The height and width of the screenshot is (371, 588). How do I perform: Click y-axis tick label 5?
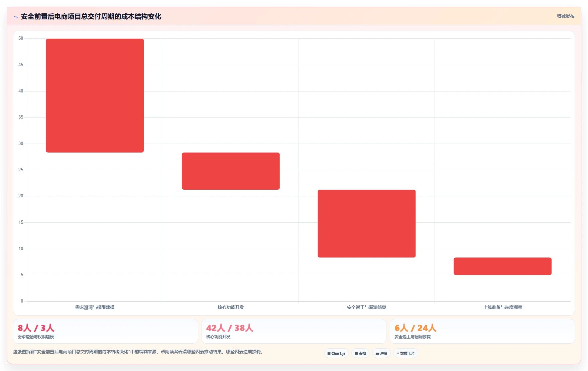(x=22, y=275)
